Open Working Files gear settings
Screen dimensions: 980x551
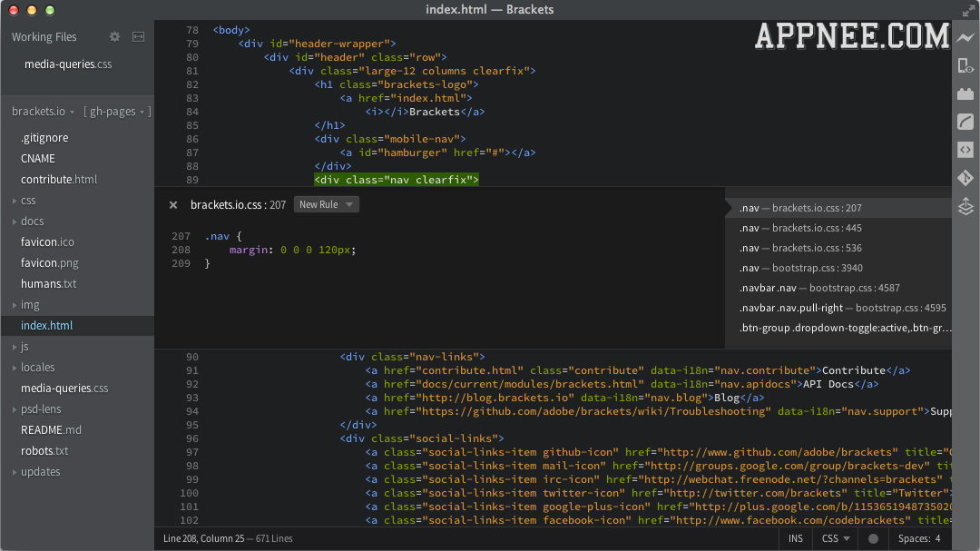click(x=114, y=37)
